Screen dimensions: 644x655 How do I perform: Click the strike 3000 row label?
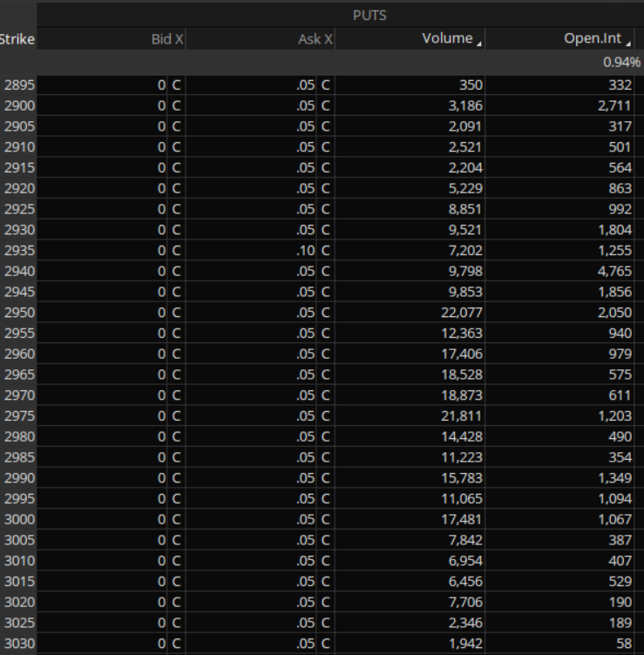[19, 520]
